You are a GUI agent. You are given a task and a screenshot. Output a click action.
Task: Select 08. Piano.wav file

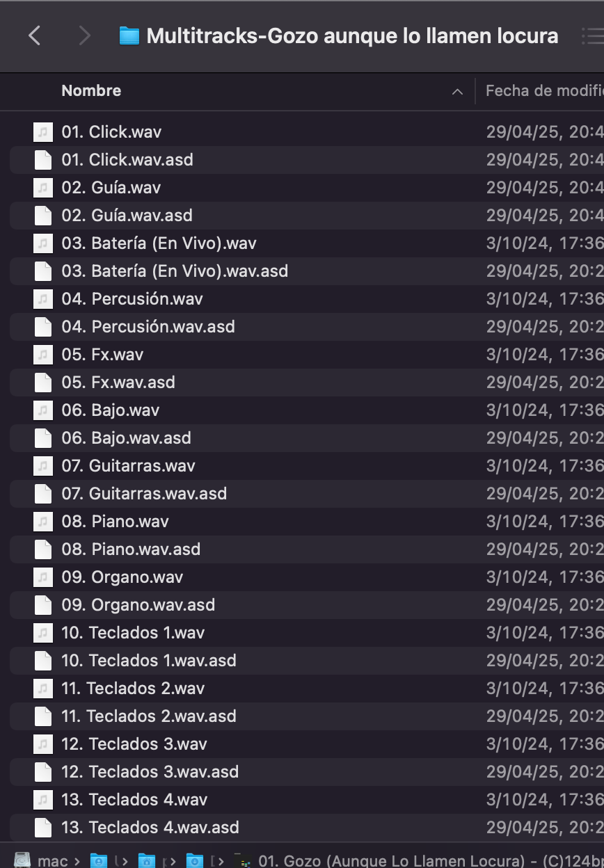click(307, 522)
